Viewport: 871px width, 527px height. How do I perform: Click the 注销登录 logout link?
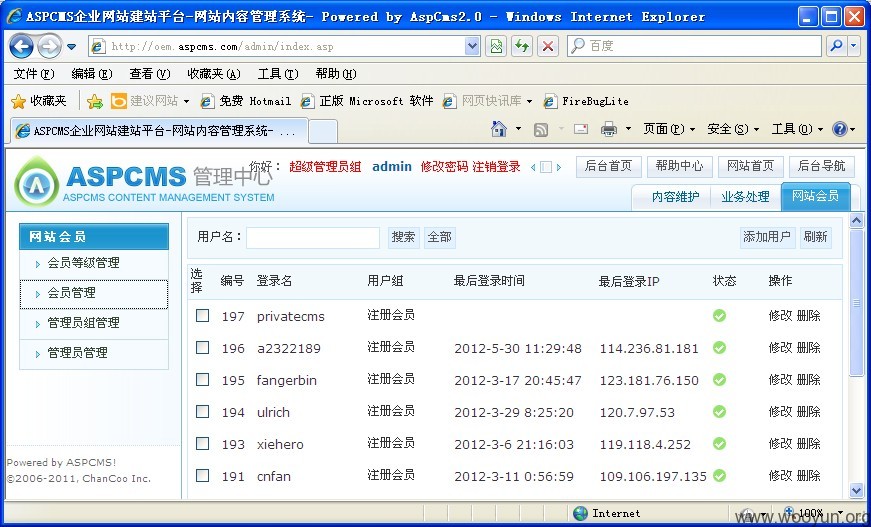tap(496, 167)
